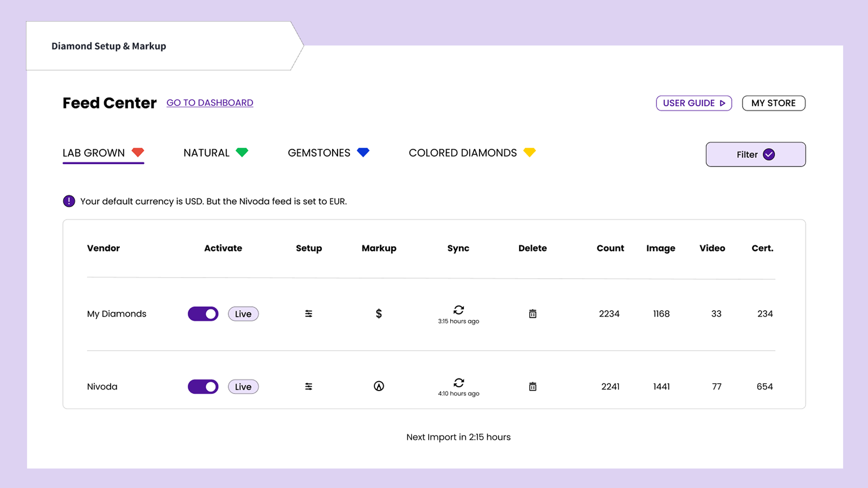
Task: Click '3:15 hours ago' sync time
Action: point(458,322)
